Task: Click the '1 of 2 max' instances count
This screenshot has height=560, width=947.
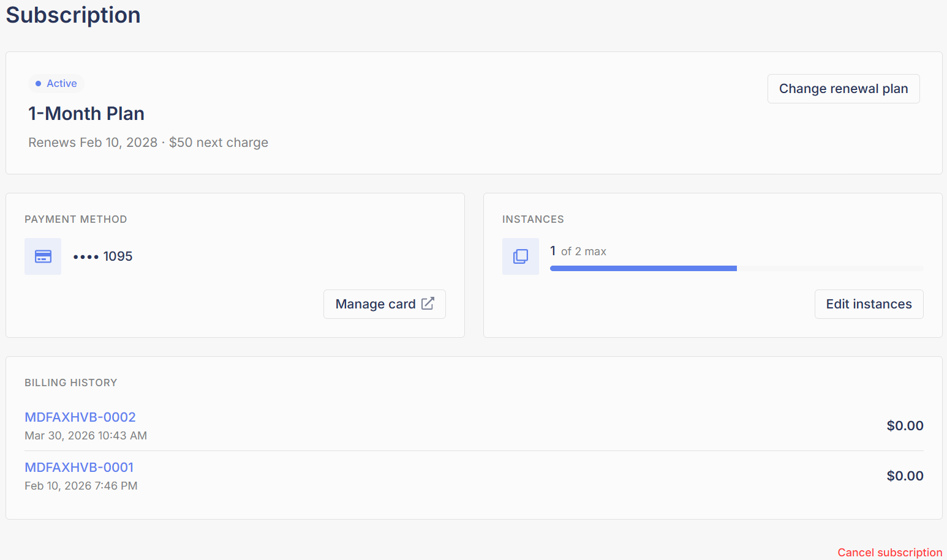Action: 578,251
